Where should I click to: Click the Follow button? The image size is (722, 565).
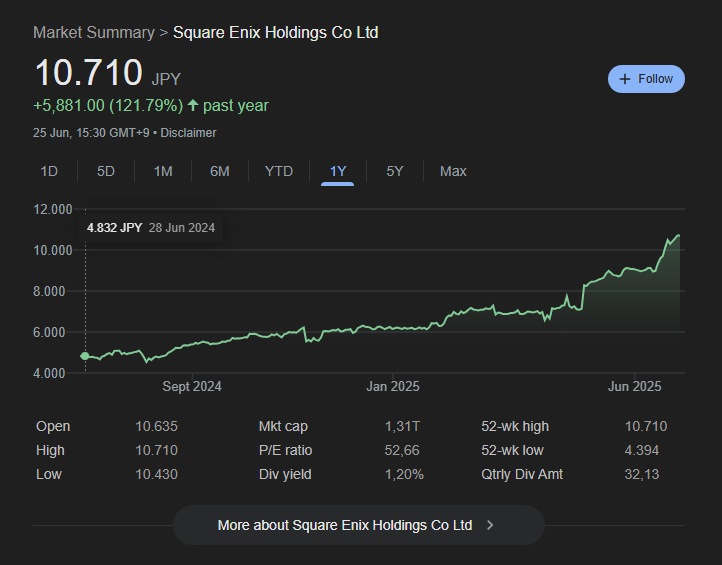click(646, 79)
